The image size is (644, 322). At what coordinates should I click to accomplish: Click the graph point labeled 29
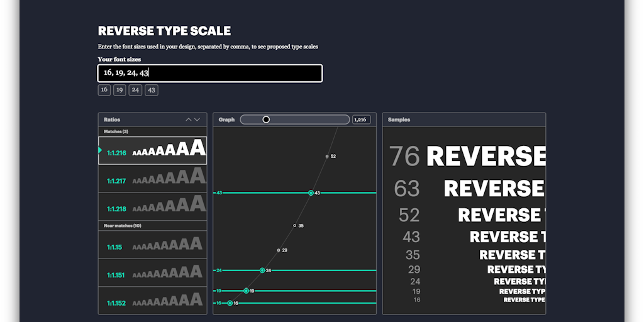pos(279,250)
